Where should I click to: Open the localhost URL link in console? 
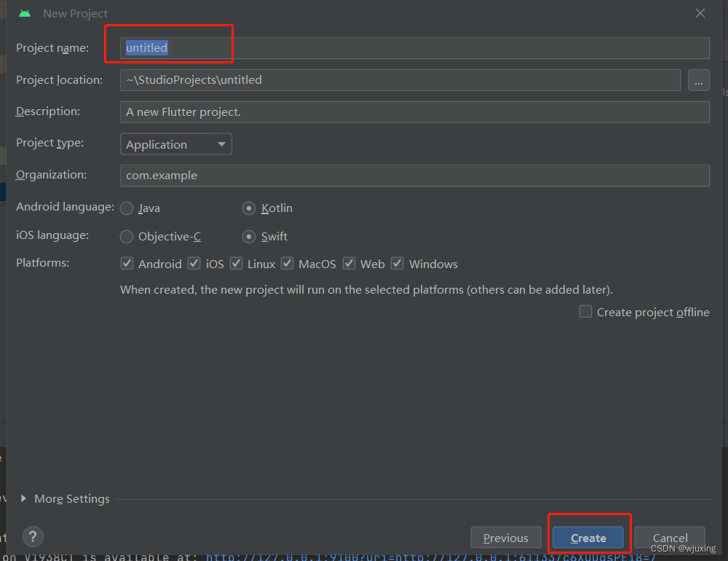click(431, 557)
